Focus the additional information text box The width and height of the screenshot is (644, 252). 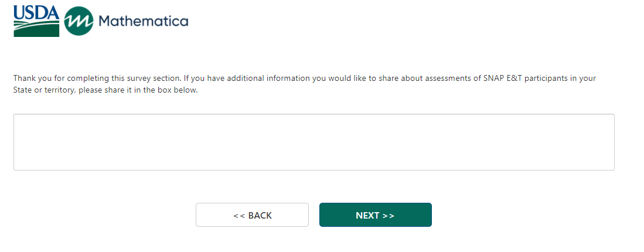[314, 142]
